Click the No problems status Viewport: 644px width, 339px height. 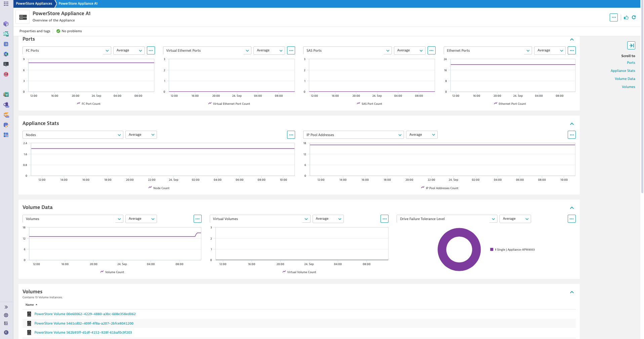click(x=69, y=31)
